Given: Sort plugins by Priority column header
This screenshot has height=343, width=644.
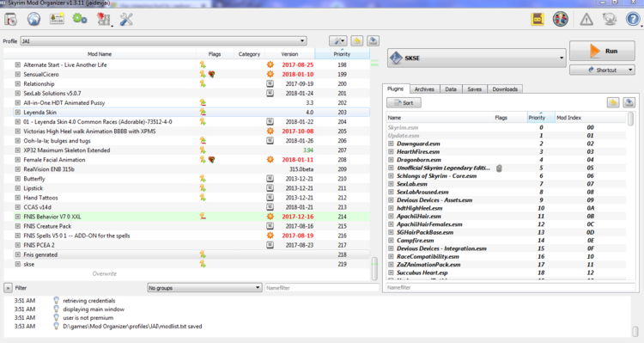Looking at the screenshot, I should 540,117.
